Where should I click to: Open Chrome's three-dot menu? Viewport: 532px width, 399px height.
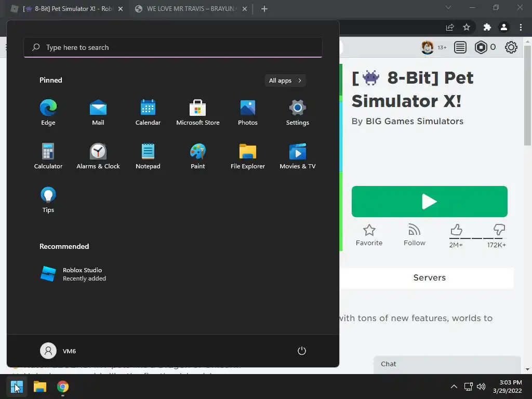pyautogui.click(x=521, y=28)
